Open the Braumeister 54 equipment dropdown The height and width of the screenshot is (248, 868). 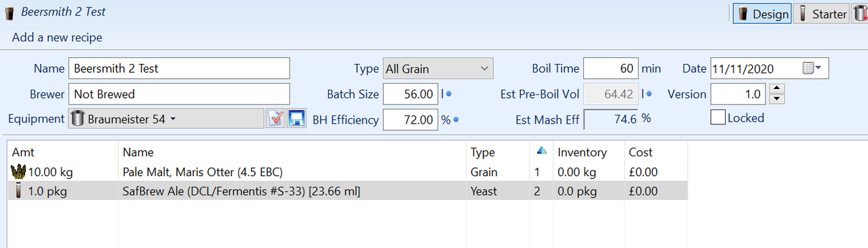(x=166, y=119)
